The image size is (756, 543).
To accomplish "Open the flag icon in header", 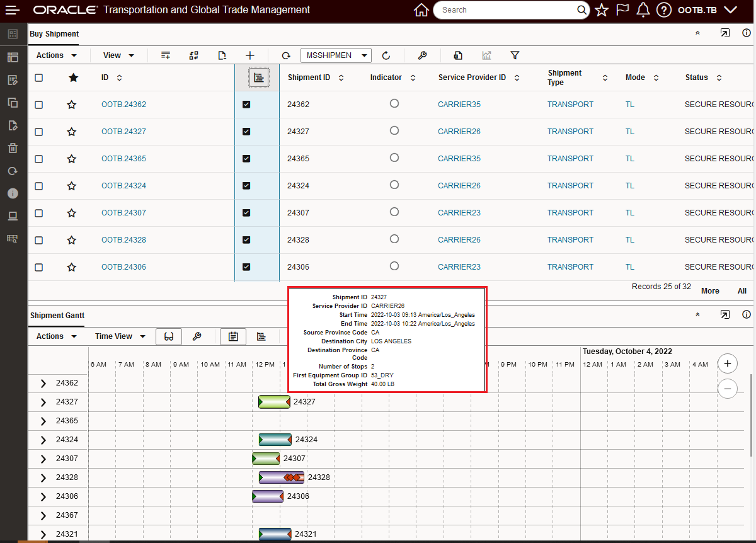I will pos(622,10).
